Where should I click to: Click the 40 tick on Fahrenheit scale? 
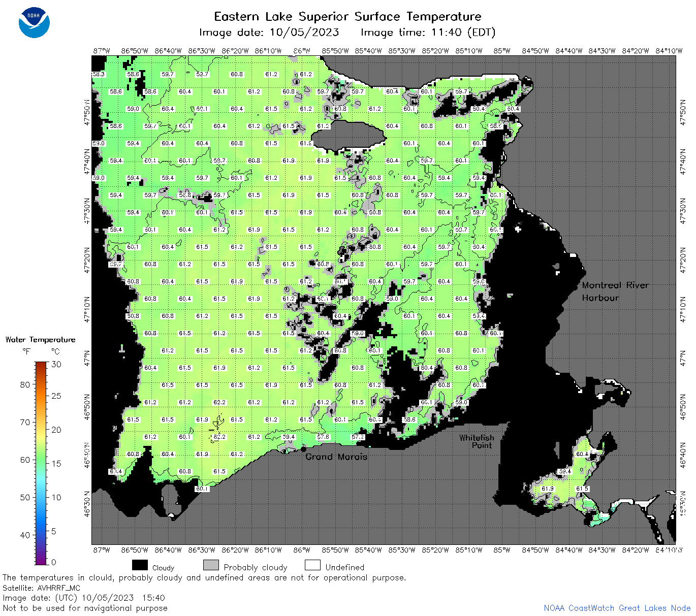25,535
